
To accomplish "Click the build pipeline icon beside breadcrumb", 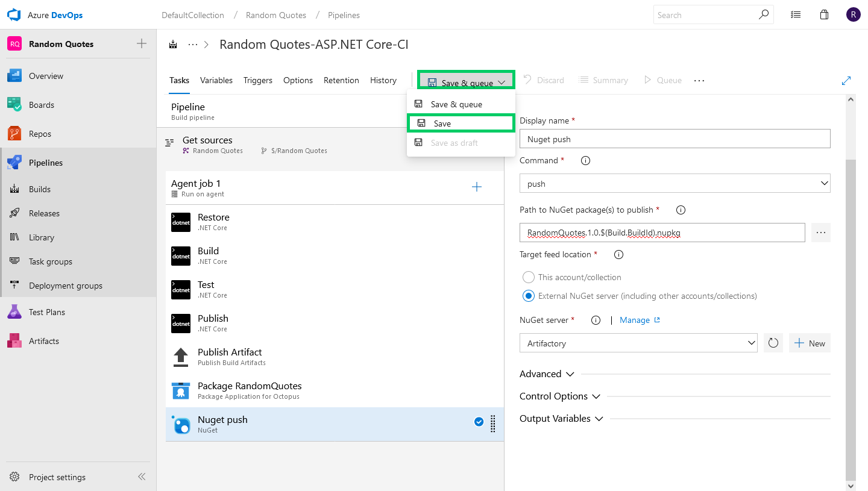I will [x=174, y=45].
